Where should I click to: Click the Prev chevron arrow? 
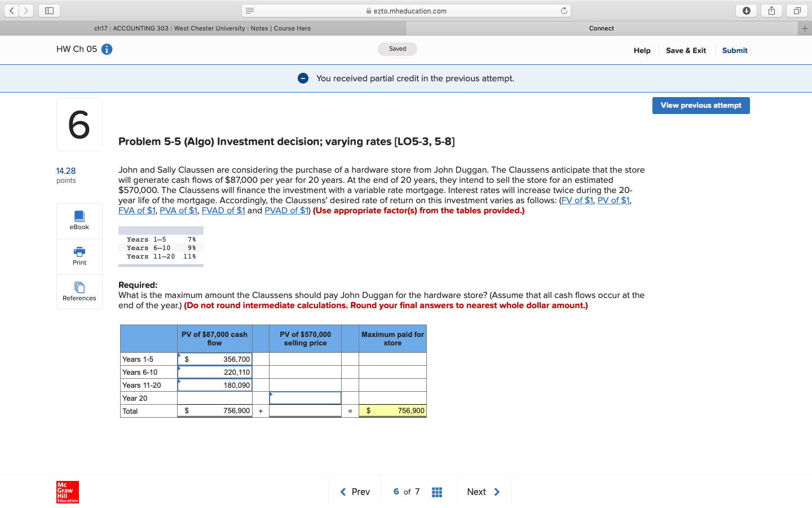[x=343, y=491]
